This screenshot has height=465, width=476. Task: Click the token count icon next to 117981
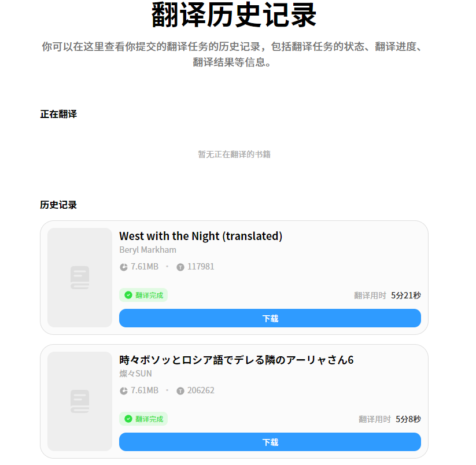[x=180, y=267]
